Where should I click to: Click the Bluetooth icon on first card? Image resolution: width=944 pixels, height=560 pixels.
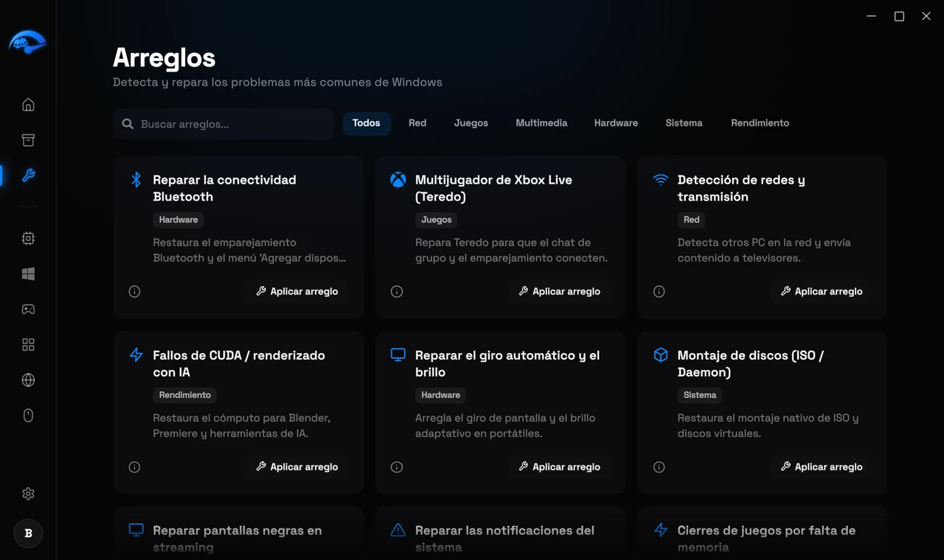[x=136, y=180]
